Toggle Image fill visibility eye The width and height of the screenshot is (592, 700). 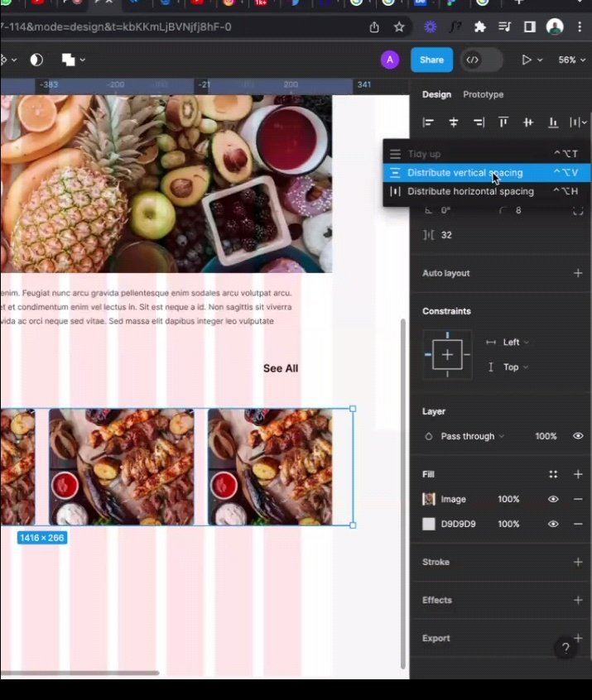point(553,499)
